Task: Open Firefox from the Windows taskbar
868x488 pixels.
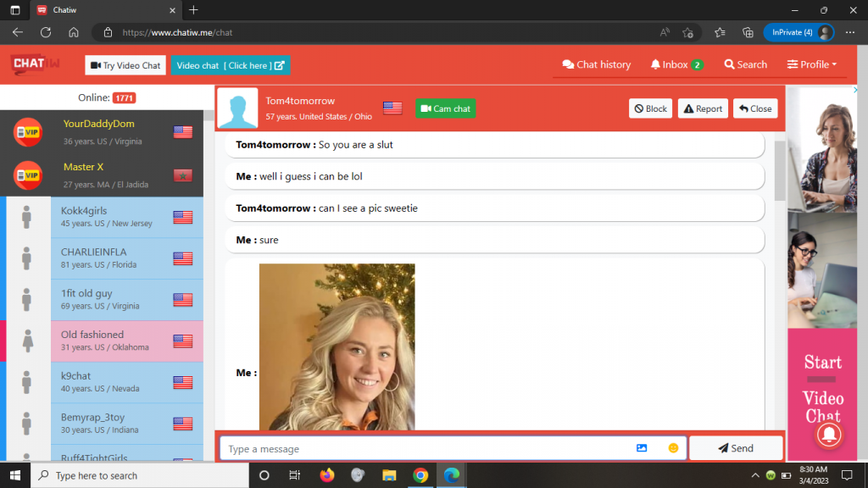Action: [x=327, y=475]
